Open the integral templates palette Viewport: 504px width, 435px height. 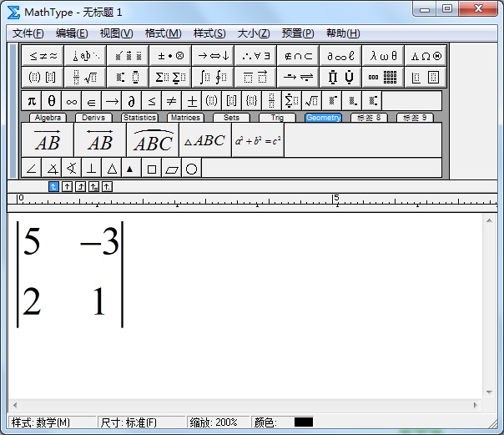(212, 78)
